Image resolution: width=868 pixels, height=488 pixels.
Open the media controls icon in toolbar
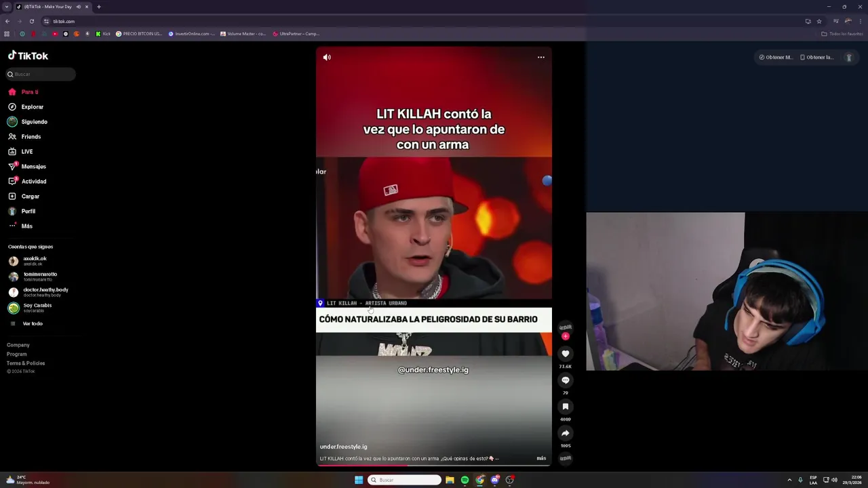click(837, 21)
